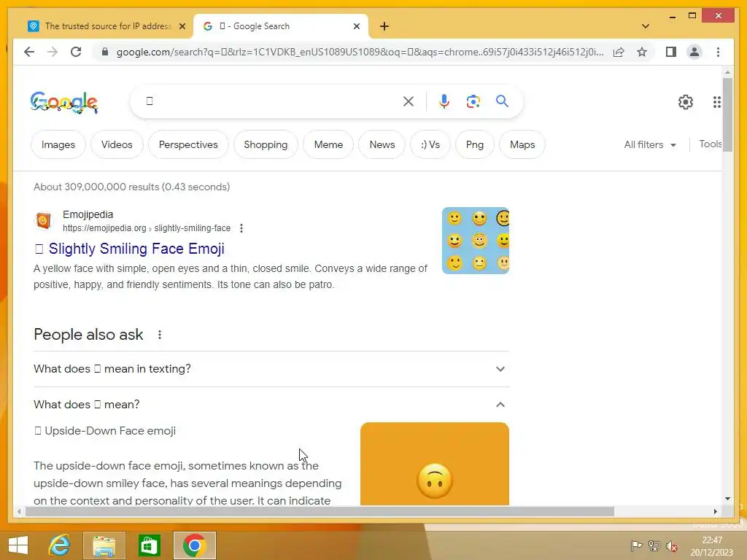
Task: Filter results by Perspectives
Action: click(188, 144)
